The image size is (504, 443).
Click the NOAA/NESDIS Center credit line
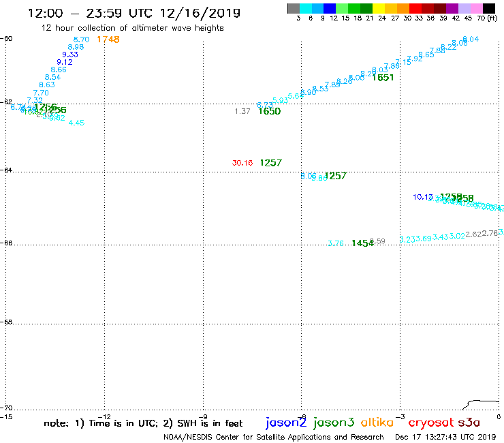tap(274, 438)
